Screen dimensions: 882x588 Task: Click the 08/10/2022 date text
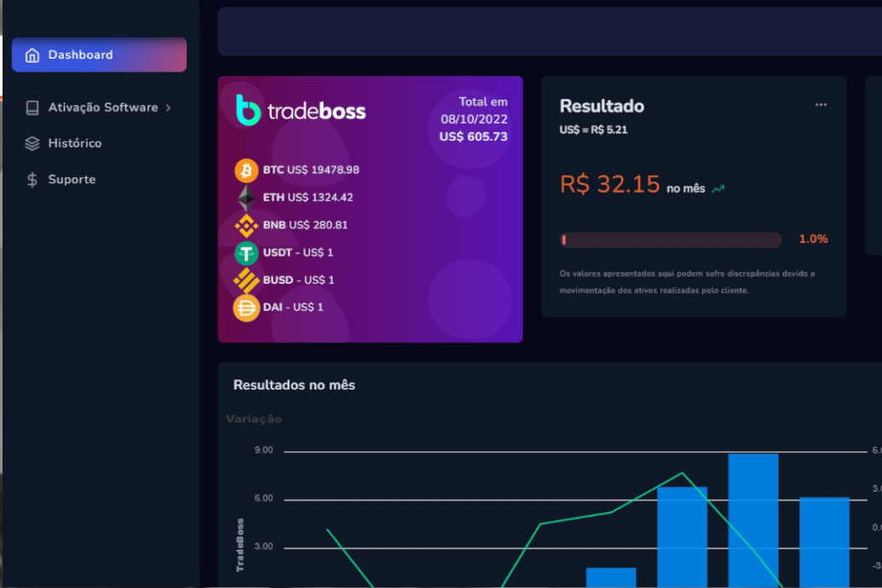coord(474,119)
